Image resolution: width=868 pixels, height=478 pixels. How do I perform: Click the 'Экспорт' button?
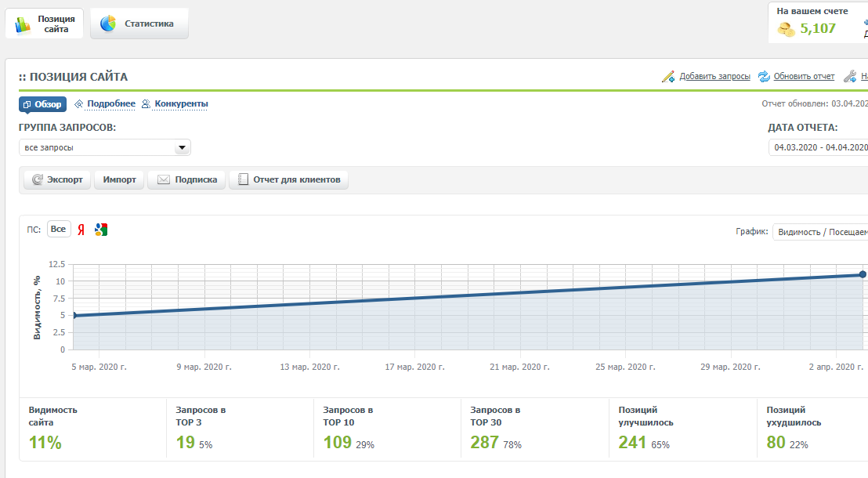pos(57,179)
